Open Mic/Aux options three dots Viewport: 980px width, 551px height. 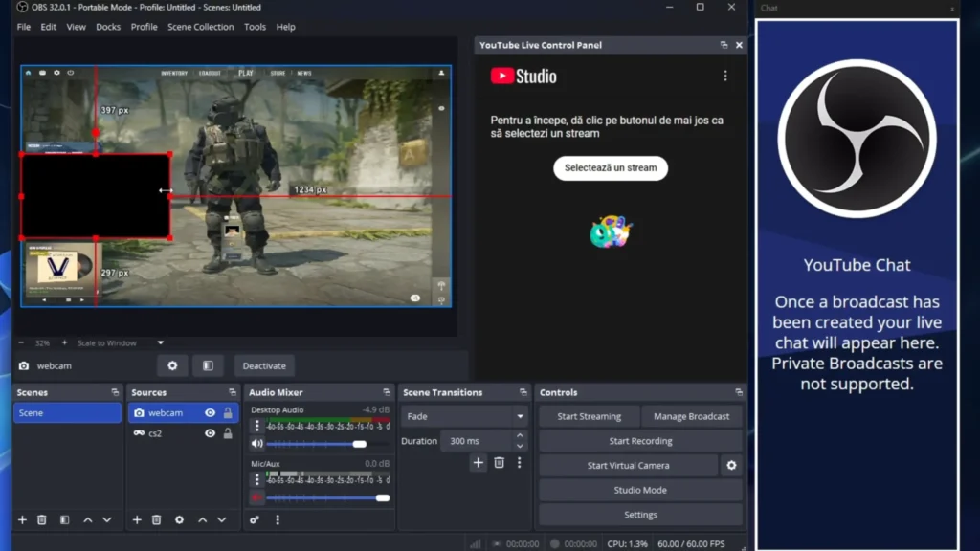point(256,480)
